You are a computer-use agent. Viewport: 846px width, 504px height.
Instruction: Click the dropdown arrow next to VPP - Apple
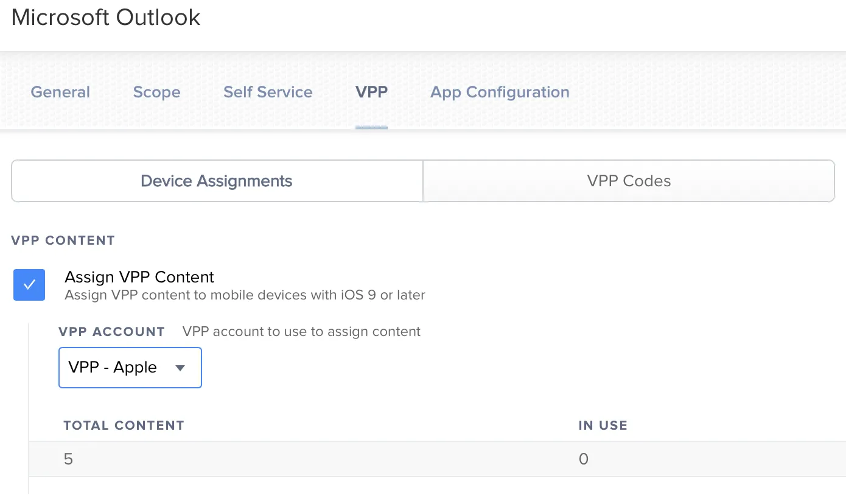coord(180,368)
